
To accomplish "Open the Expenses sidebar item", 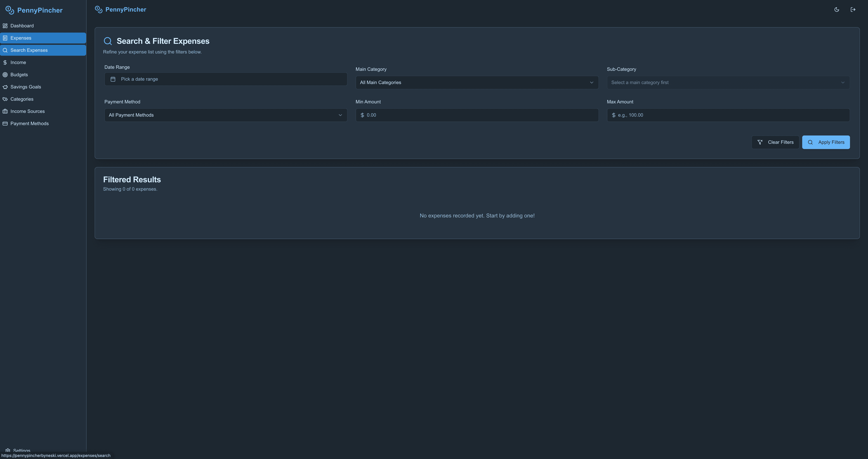I will coord(21,38).
